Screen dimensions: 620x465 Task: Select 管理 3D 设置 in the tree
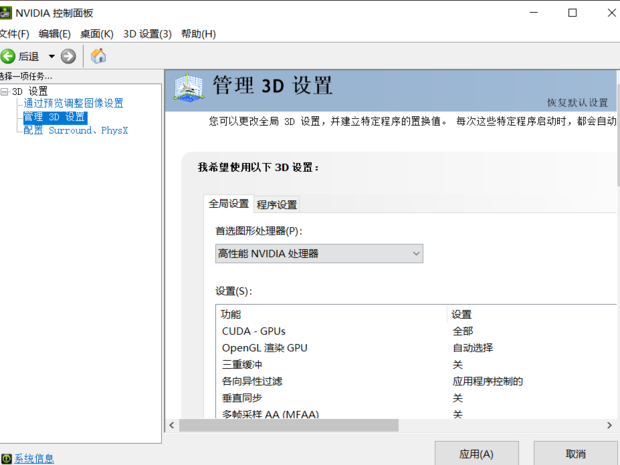coord(55,117)
